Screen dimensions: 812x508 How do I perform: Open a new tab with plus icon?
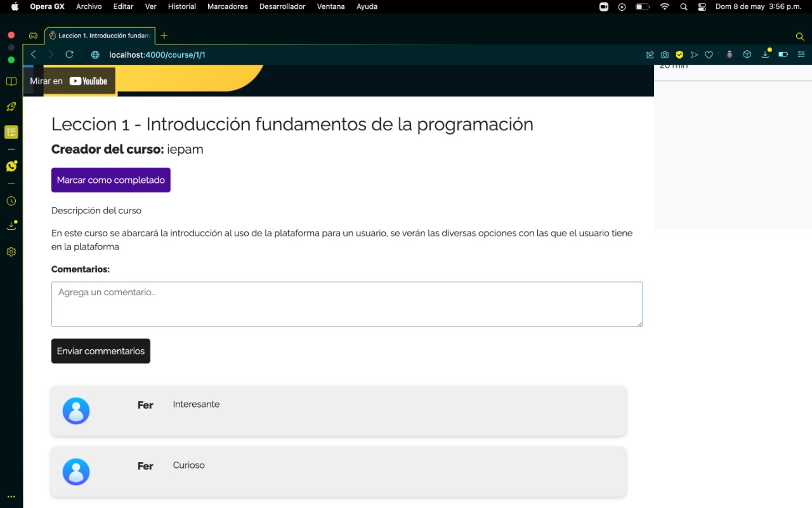(x=164, y=36)
